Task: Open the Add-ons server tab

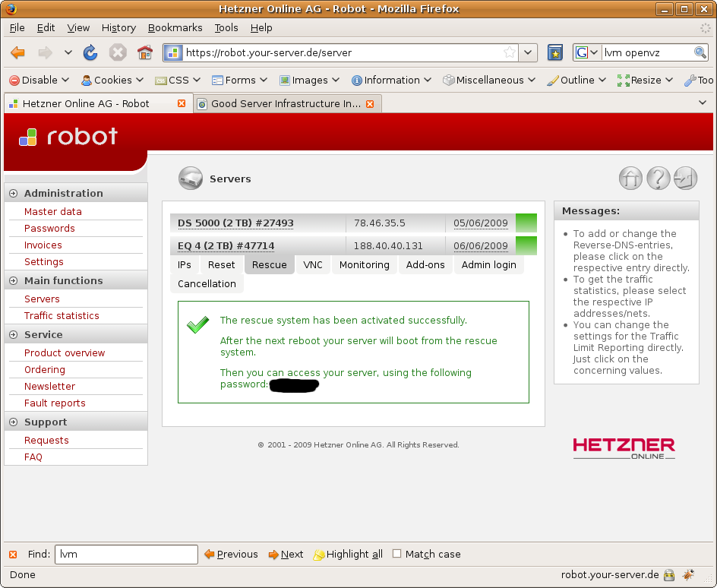Action: pos(425,264)
